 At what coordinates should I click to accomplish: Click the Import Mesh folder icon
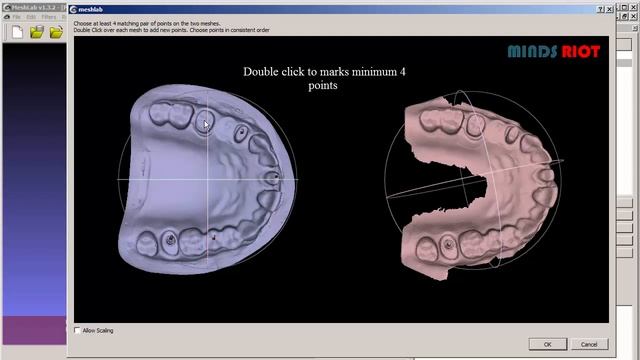point(56,32)
